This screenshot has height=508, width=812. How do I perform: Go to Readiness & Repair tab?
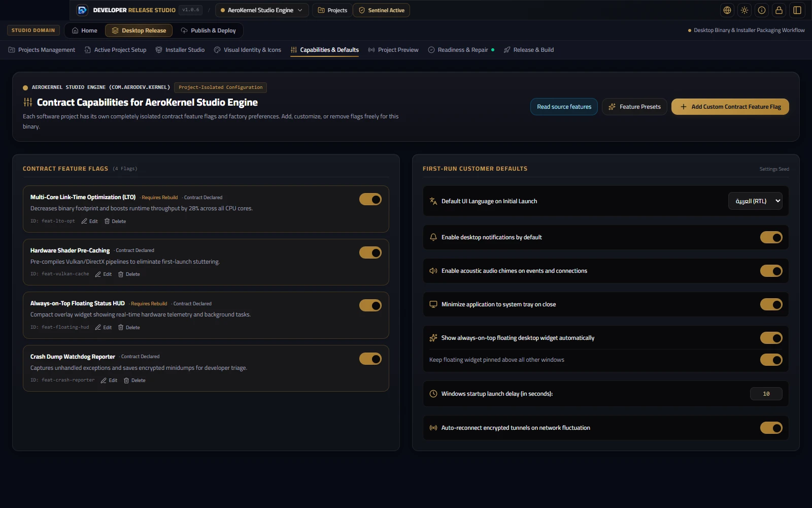pos(461,50)
